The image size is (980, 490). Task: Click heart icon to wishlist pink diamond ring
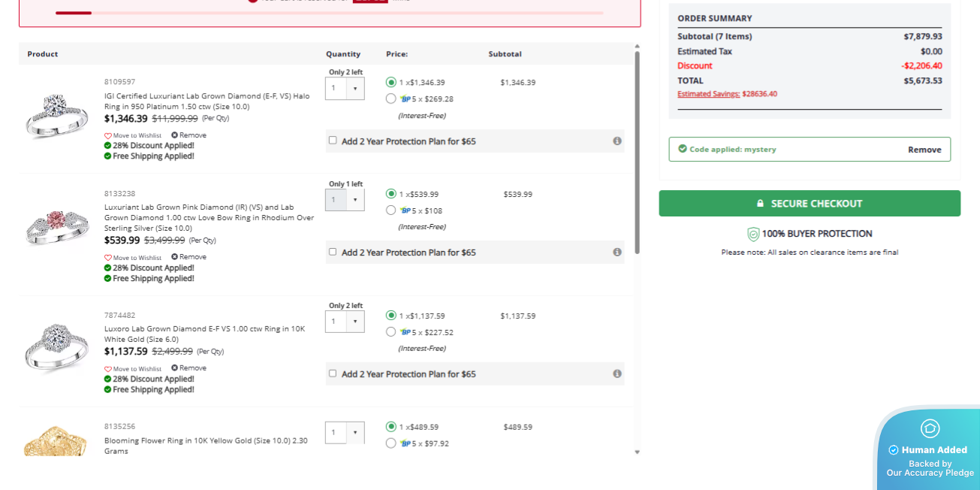point(108,258)
